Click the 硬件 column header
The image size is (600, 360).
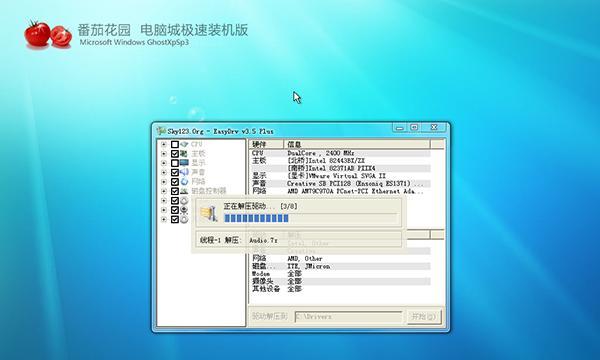pos(266,144)
